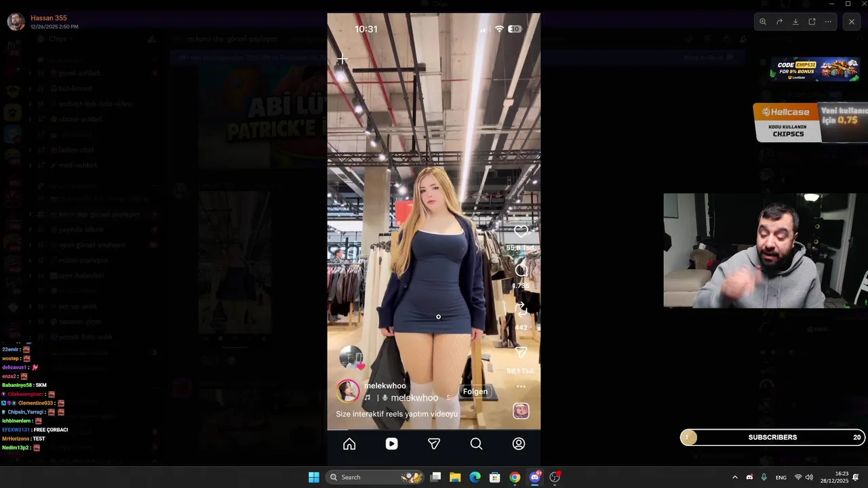
Task: Click the Instagram profile icon in the screenshot
Action: [x=519, y=444]
